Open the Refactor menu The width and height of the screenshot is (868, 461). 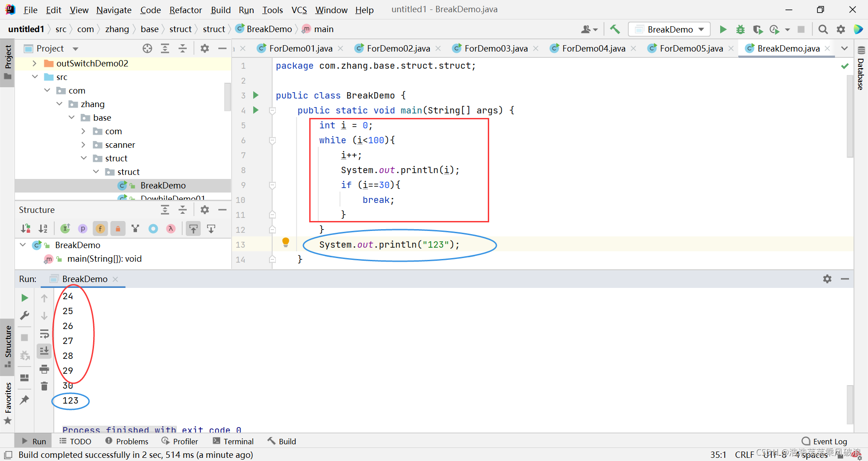click(x=185, y=10)
